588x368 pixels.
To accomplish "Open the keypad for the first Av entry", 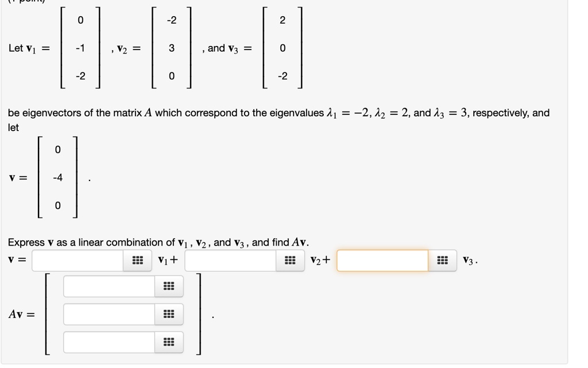I will pos(168,286).
